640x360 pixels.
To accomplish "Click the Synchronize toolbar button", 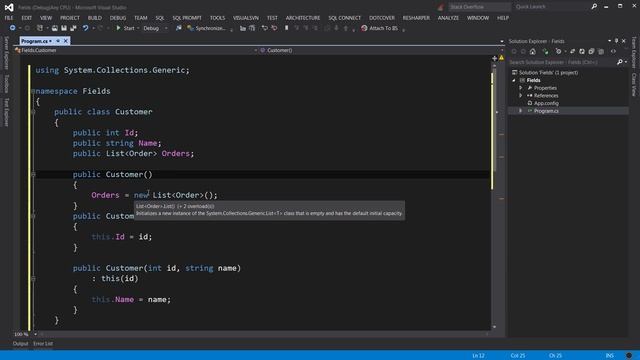I will 207,28.
